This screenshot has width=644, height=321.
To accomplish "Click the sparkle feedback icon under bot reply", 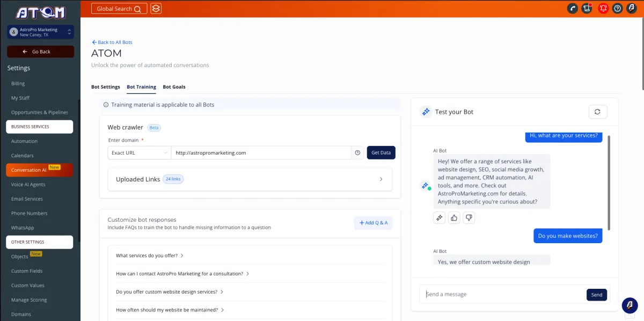I will pyautogui.click(x=439, y=217).
